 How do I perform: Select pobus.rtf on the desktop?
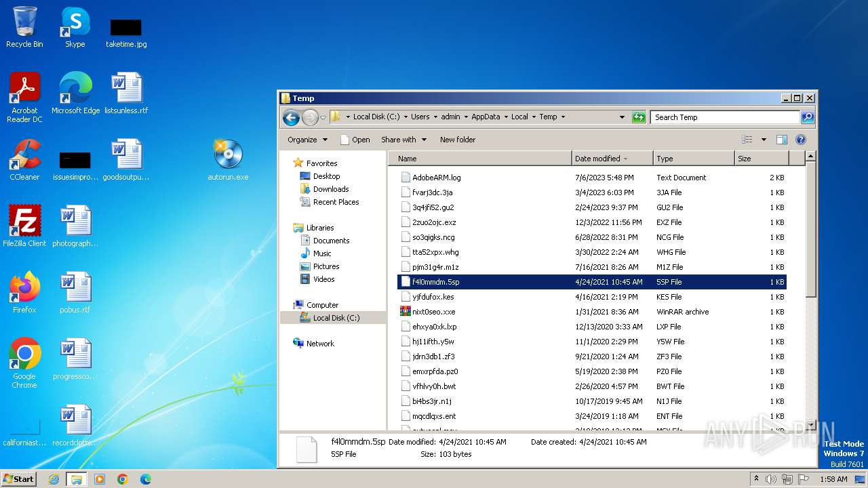click(75, 293)
